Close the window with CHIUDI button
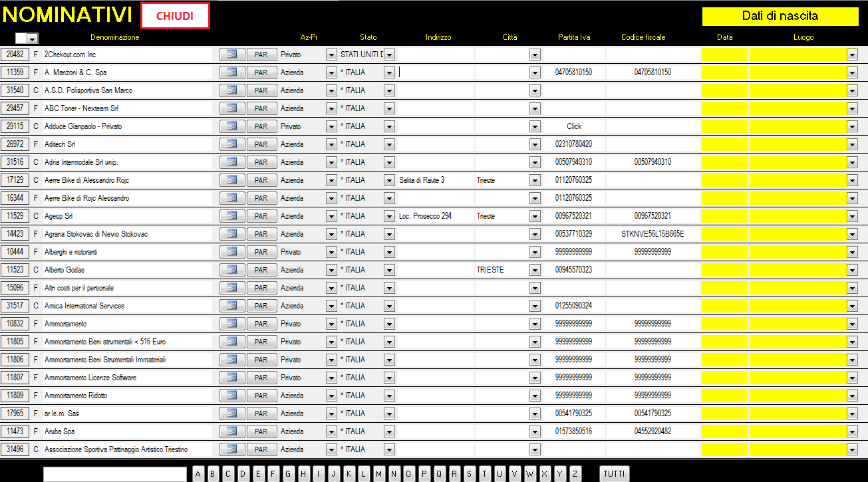This screenshot has width=868, height=482. point(175,16)
